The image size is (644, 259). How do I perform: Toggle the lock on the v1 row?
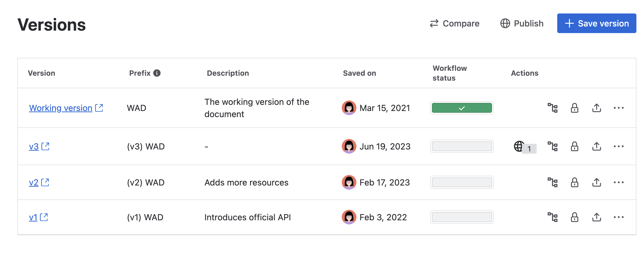(574, 217)
